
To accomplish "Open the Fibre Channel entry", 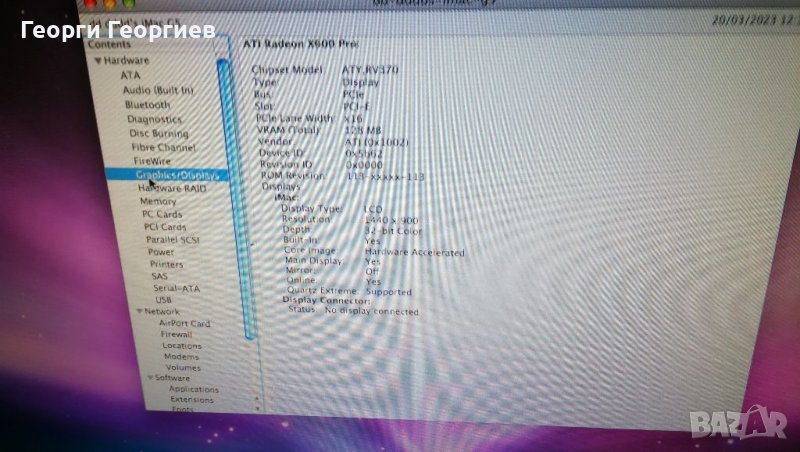I will 164,147.
